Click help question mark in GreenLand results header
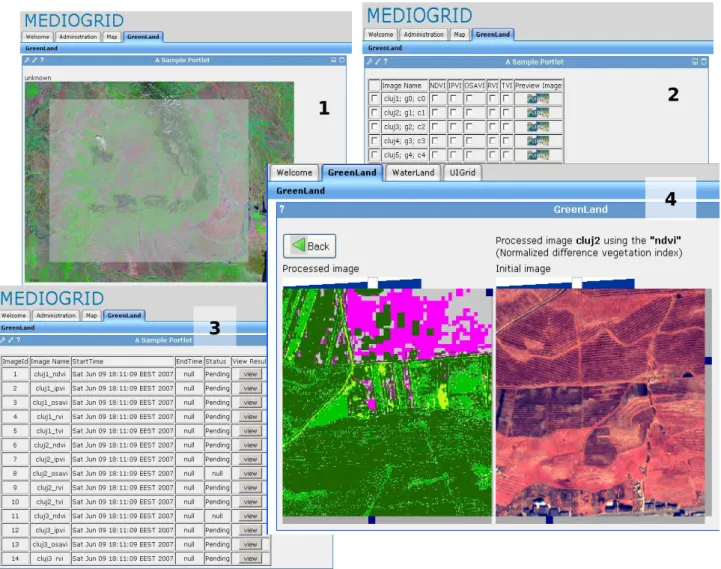The height and width of the screenshot is (569, 721). click(282, 209)
